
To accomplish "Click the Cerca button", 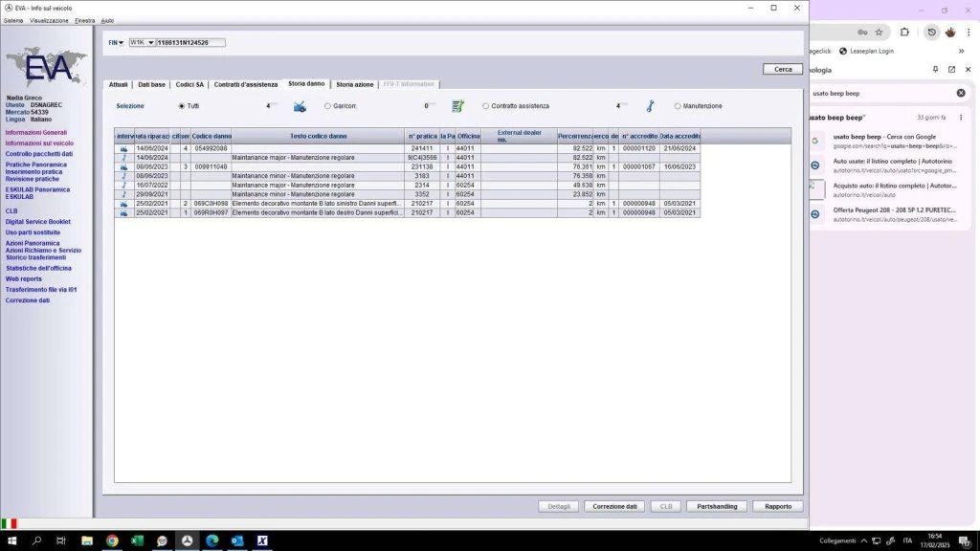I will click(x=783, y=69).
